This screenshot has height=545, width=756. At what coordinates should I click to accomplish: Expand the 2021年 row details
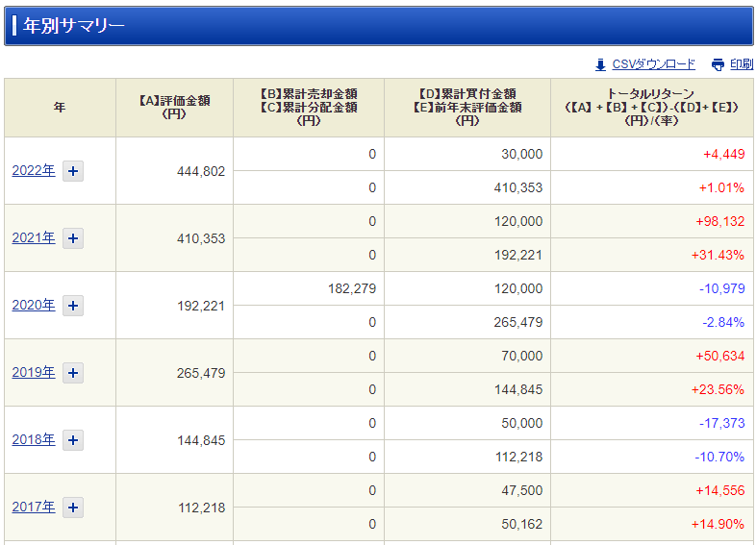tap(73, 238)
